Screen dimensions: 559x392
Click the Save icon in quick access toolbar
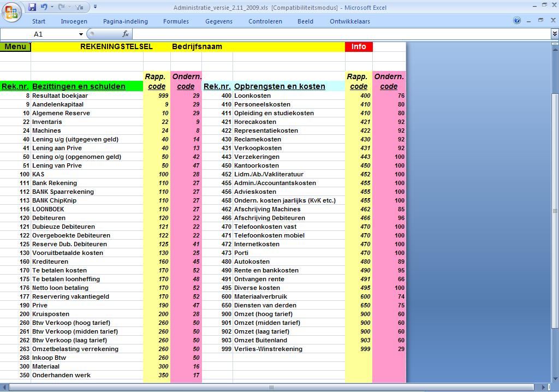[32, 8]
